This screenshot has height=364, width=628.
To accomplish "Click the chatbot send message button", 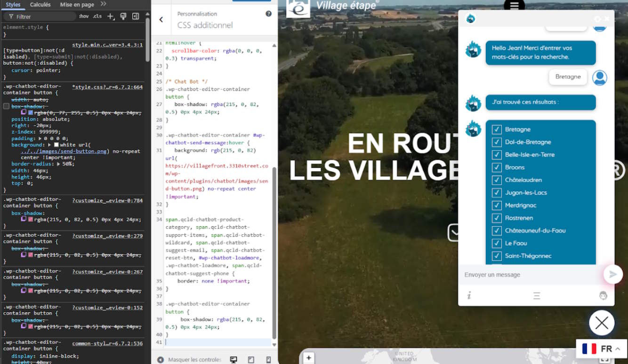I will pyautogui.click(x=612, y=274).
